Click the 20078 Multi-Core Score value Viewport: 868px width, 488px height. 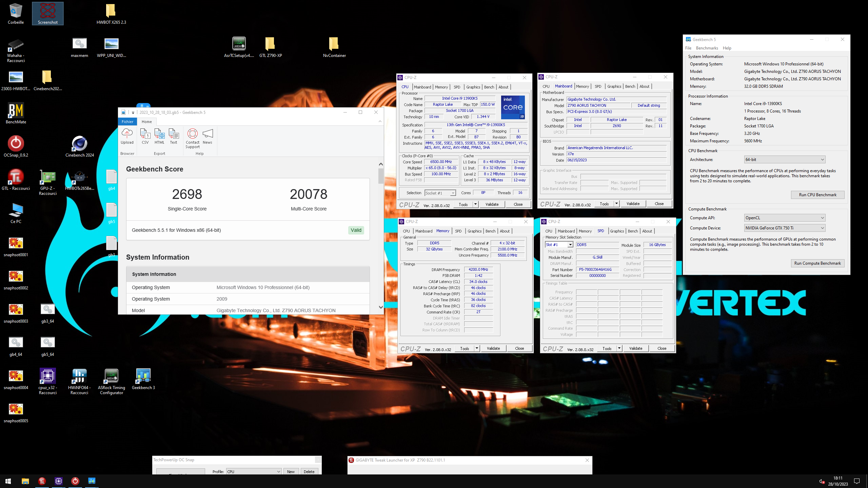pos(309,194)
